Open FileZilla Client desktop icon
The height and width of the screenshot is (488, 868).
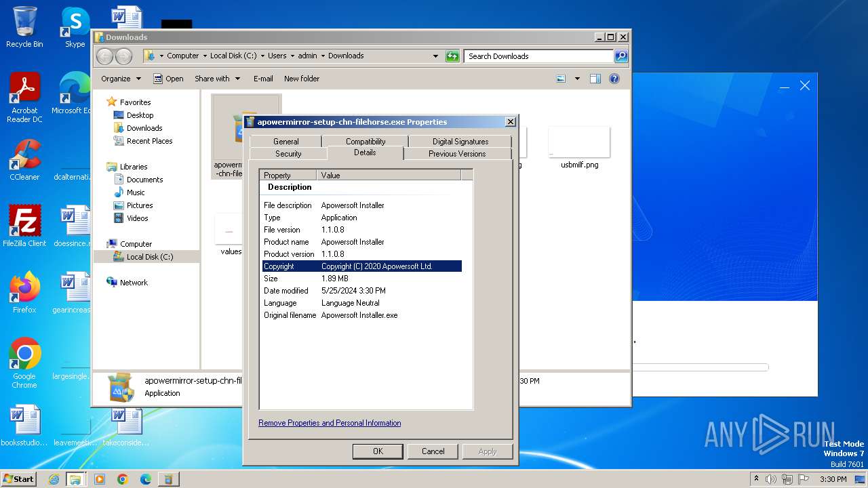pos(24,226)
